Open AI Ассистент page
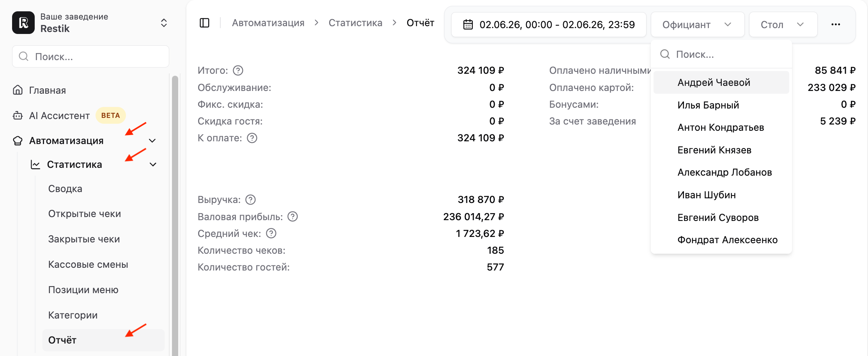The image size is (868, 356). [x=59, y=116]
